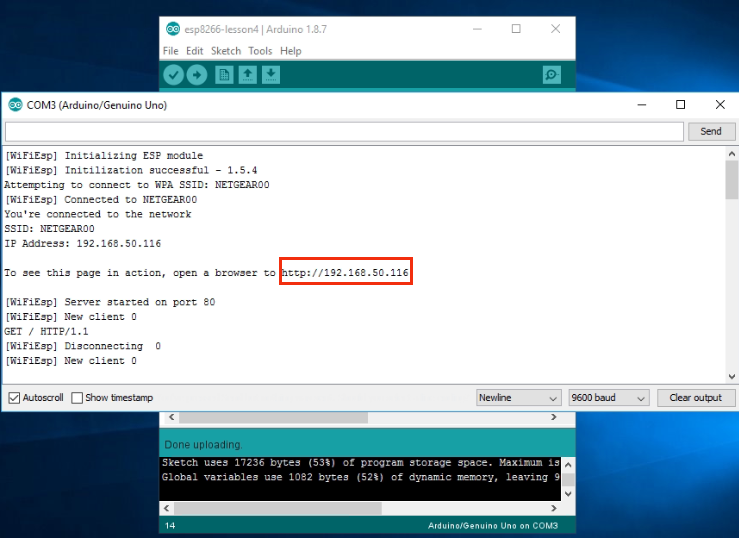The height and width of the screenshot is (538, 739).
Task: Click the 'You're connected to the network' line
Action: (98, 214)
